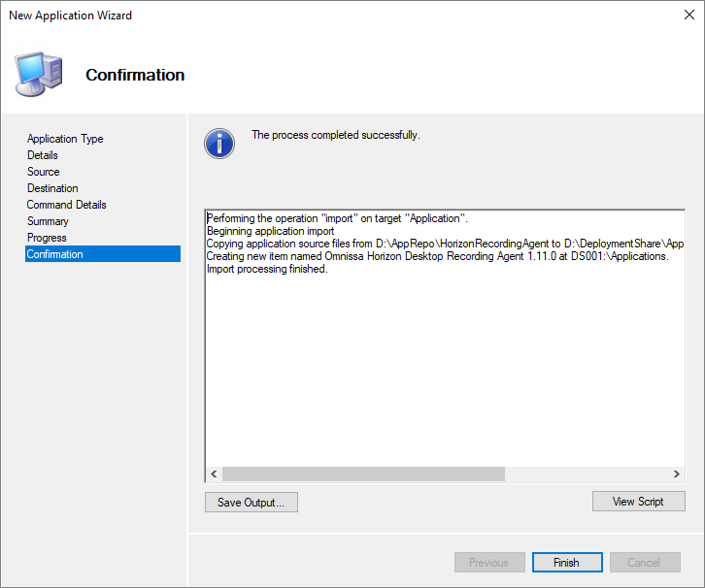Click the Save Output button
Image resolution: width=705 pixels, height=588 pixels.
click(251, 503)
